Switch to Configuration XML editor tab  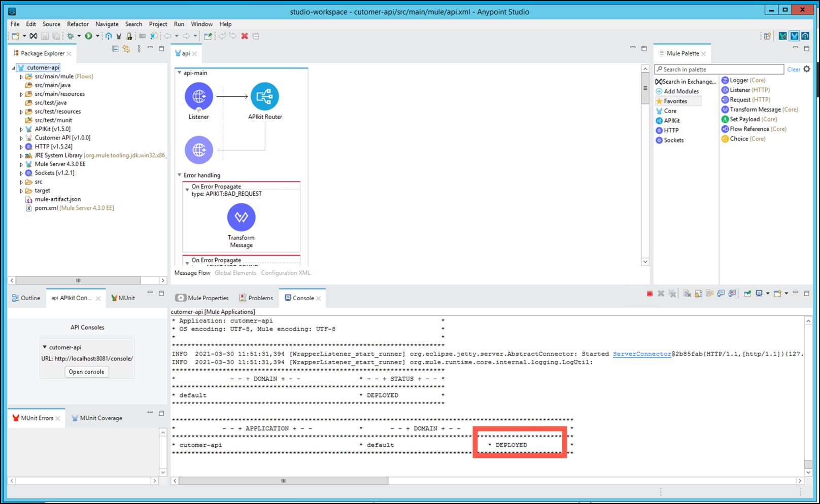pyautogui.click(x=286, y=273)
